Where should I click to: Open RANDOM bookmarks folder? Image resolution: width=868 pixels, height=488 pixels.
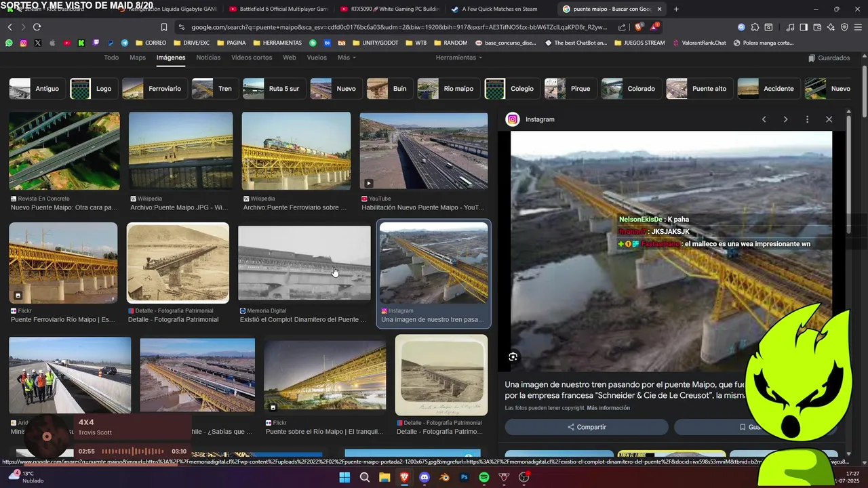click(450, 43)
